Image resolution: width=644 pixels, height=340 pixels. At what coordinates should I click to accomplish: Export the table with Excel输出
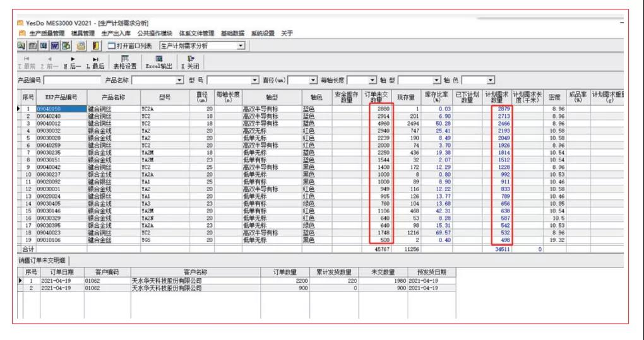pyautogui.click(x=159, y=62)
